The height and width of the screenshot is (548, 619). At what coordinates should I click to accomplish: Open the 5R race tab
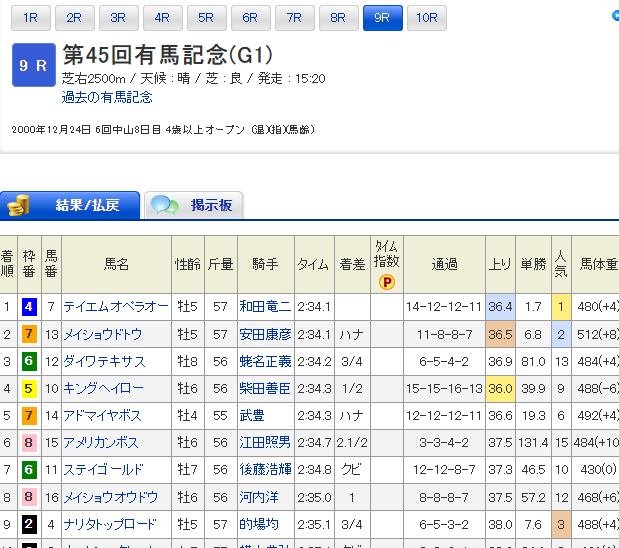pyautogui.click(x=206, y=18)
